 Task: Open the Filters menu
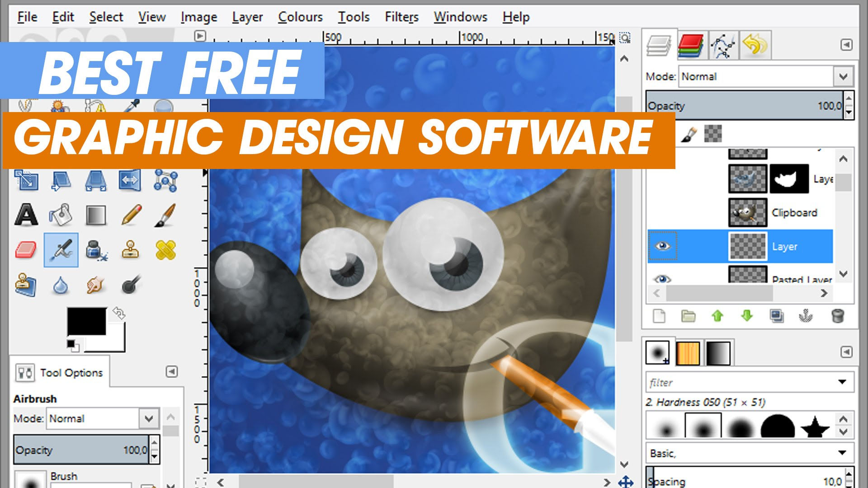point(402,16)
